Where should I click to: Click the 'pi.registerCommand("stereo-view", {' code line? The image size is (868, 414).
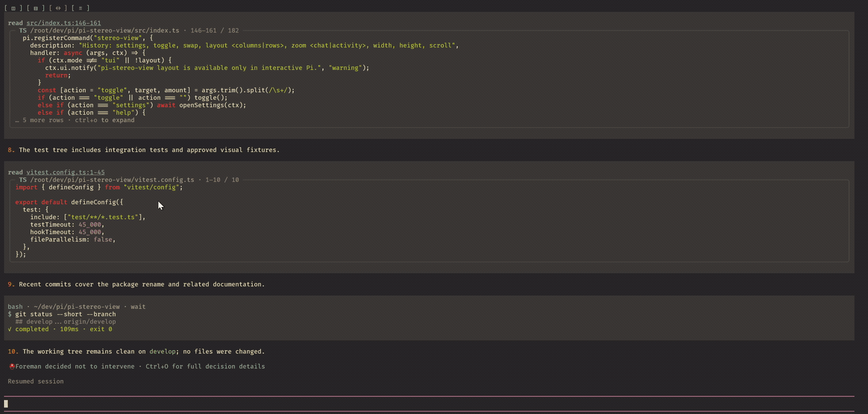87,38
